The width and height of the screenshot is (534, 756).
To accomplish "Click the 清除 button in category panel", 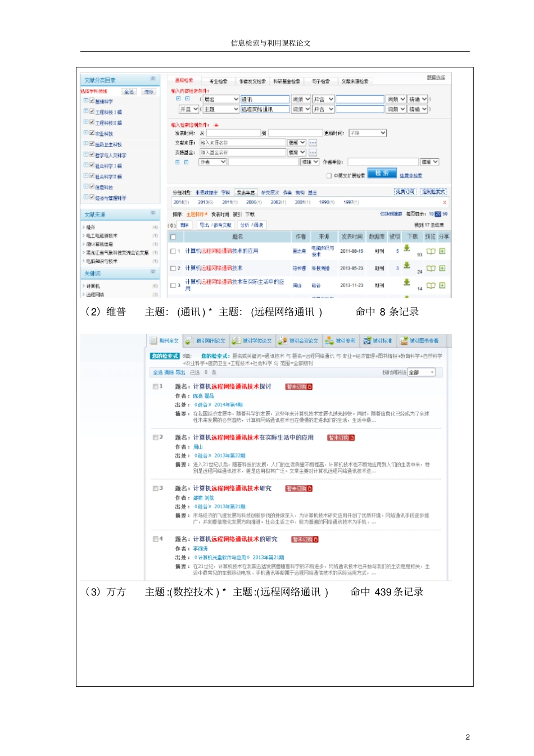I will 148,91.
